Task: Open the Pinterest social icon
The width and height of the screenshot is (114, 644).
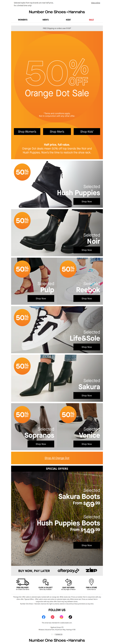Action: [x=52, y=617]
